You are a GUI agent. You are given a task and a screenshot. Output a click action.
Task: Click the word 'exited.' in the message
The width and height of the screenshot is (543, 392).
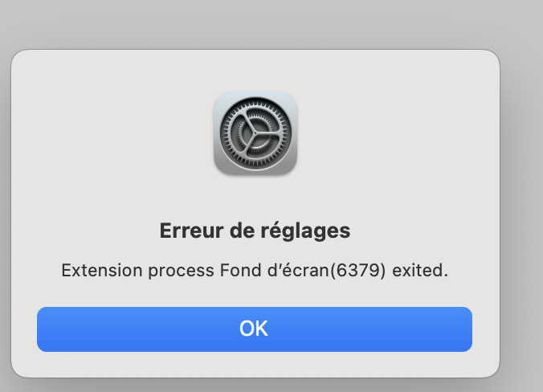420,271
